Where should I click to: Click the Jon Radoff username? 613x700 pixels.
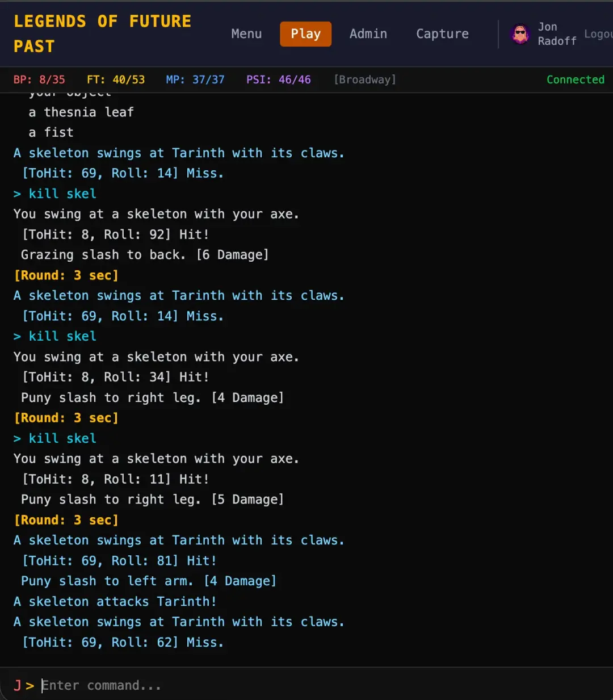557,34
